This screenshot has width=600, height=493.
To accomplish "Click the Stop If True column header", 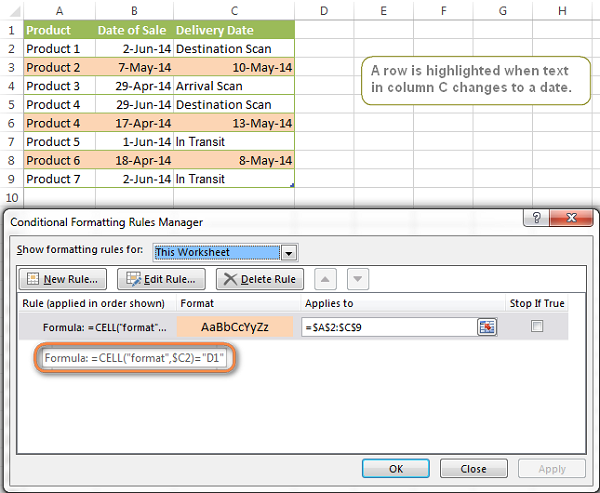I will pyautogui.click(x=537, y=303).
